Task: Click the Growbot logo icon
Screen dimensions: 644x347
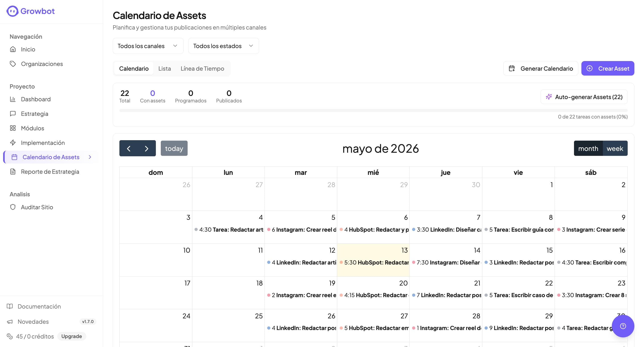Action: pos(12,11)
